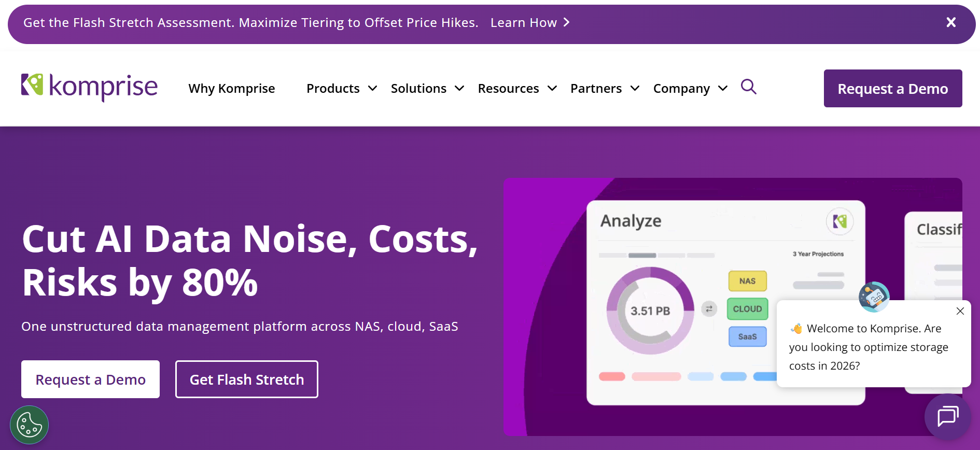Image resolution: width=980 pixels, height=450 pixels.
Task: Click the Get Flash Stretch button
Action: point(246,379)
